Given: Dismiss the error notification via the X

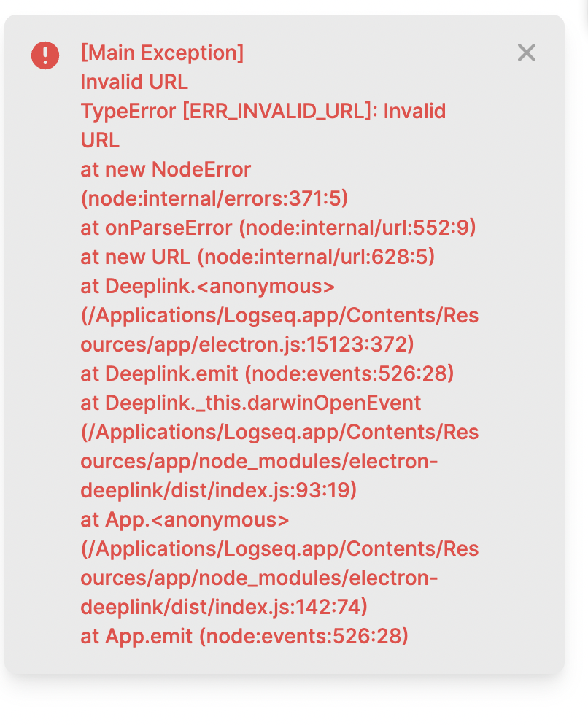Looking at the screenshot, I should click(527, 53).
